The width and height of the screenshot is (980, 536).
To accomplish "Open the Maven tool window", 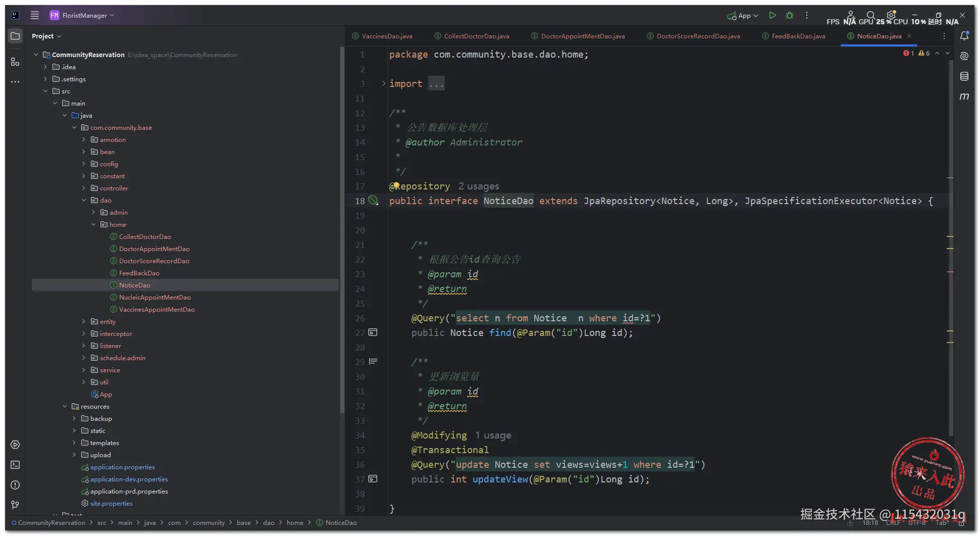I will pos(964,96).
